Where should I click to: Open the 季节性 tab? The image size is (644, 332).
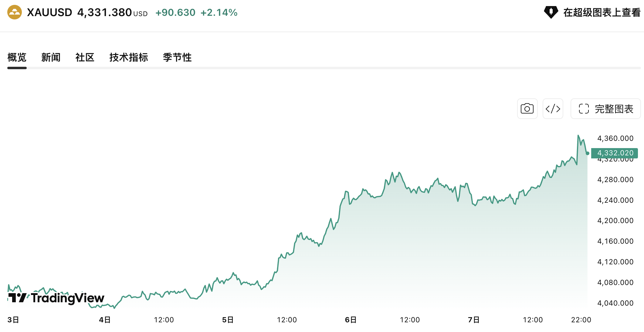[177, 57]
